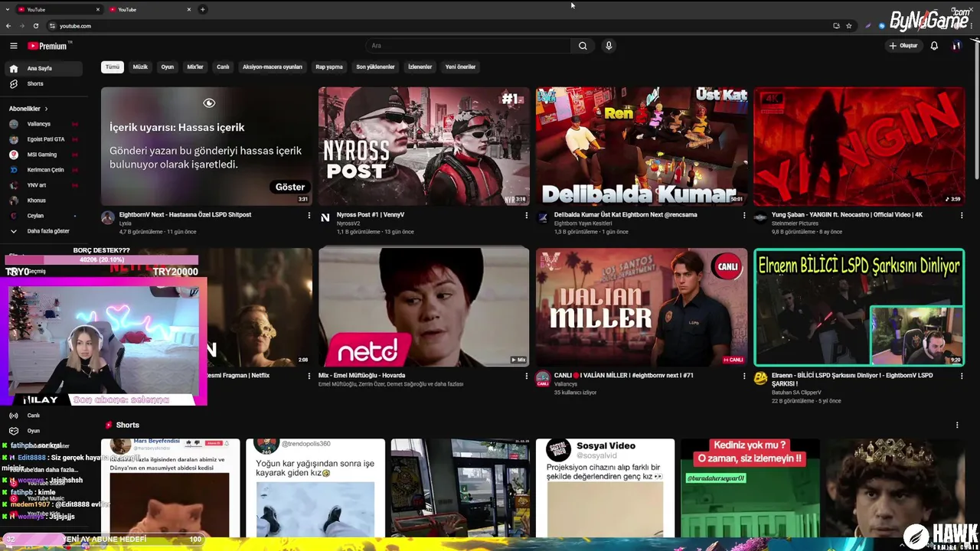980x551 pixels.
Task: Go back with browser back arrow
Action: pyautogui.click(x=8, y=26)
